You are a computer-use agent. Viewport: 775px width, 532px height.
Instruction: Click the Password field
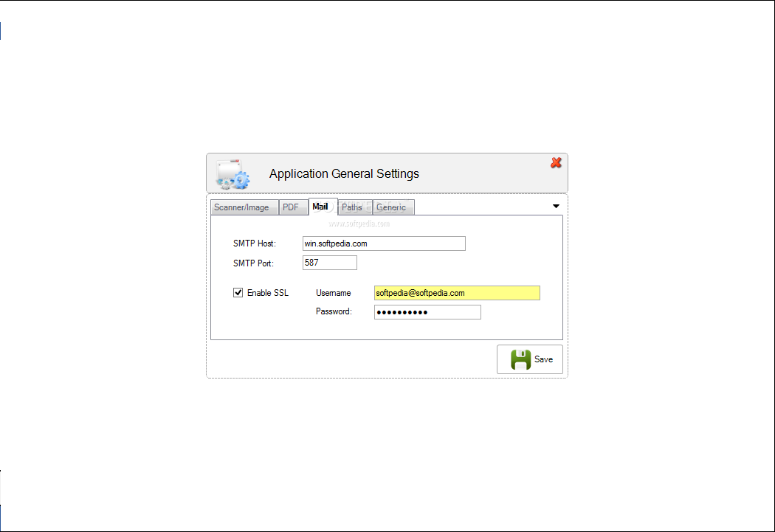click(x=427, y=312)
